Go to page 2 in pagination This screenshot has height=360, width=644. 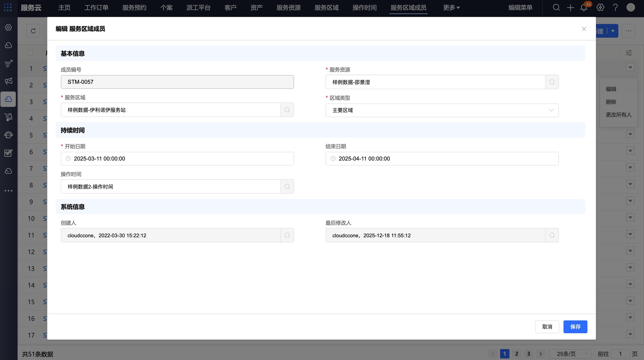pos(516,354)
